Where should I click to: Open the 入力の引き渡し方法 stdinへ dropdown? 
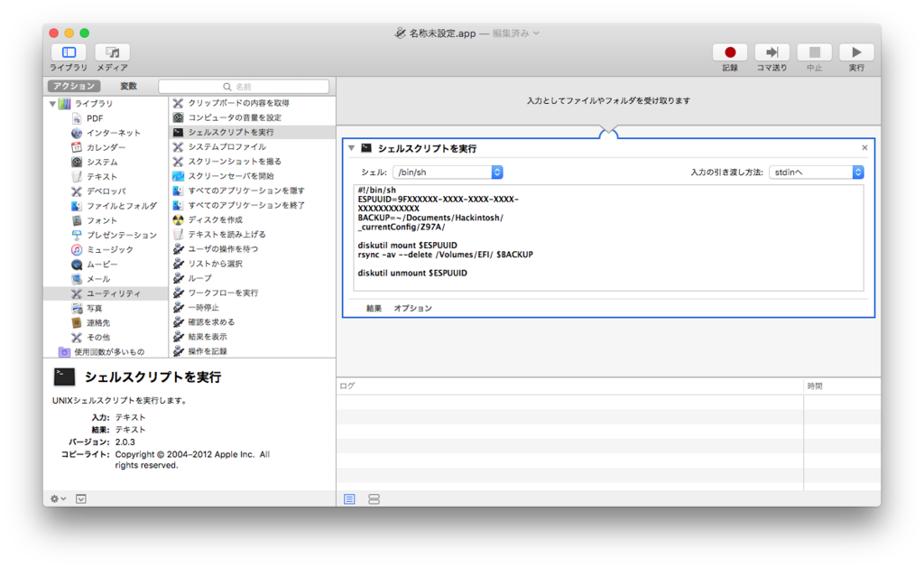pyautogui.click(x=816, y=172)
